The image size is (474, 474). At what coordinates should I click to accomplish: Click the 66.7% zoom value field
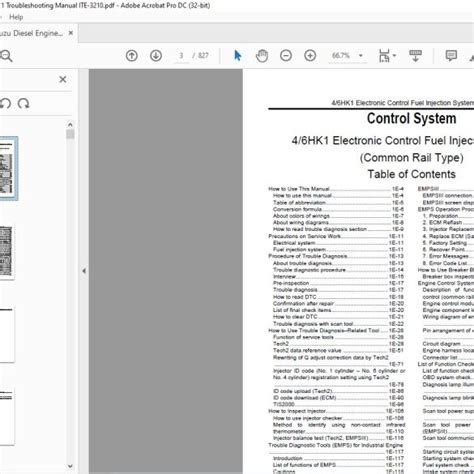pos(341,56)
